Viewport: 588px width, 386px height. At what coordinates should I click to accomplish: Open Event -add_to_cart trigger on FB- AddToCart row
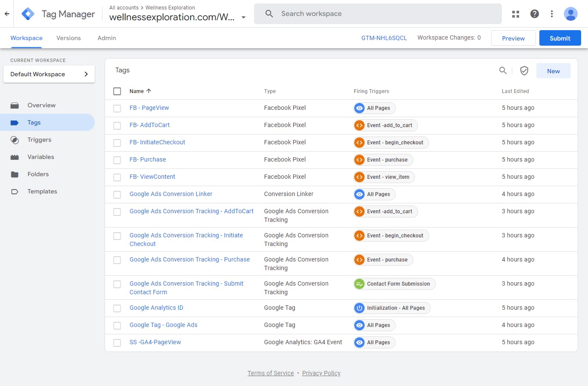[386, 125]
